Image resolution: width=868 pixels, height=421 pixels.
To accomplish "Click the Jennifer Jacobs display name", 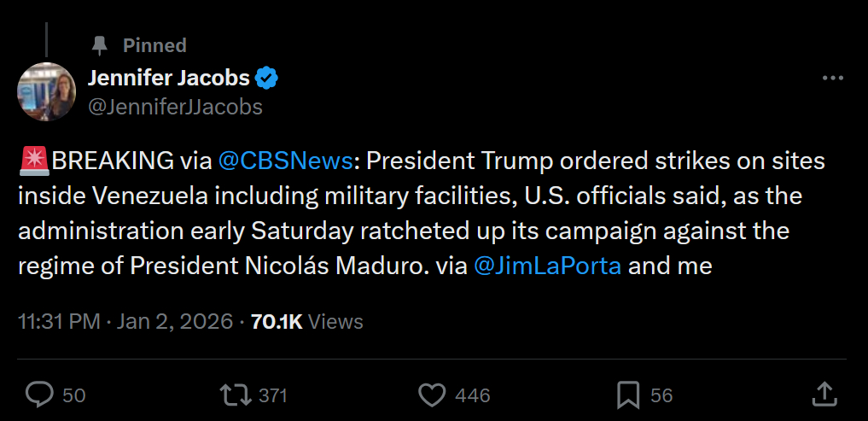I will point(169,79).
